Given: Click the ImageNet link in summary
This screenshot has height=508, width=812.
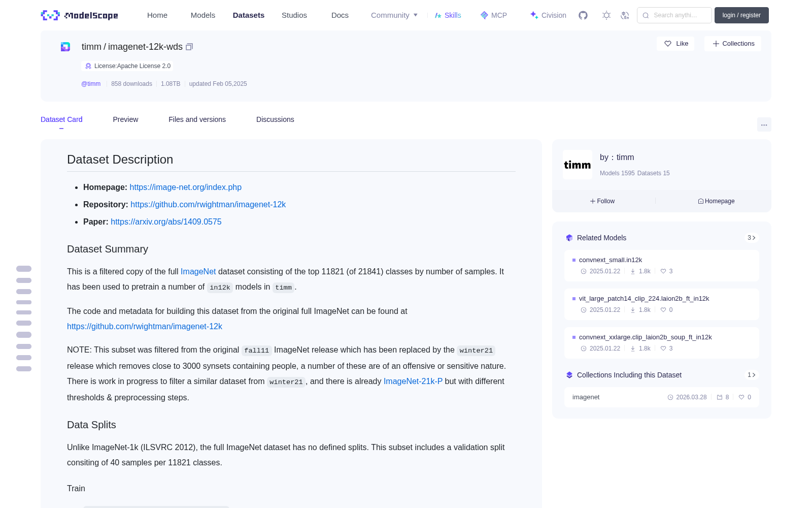Looking at the screenshot, I should 198,272.
